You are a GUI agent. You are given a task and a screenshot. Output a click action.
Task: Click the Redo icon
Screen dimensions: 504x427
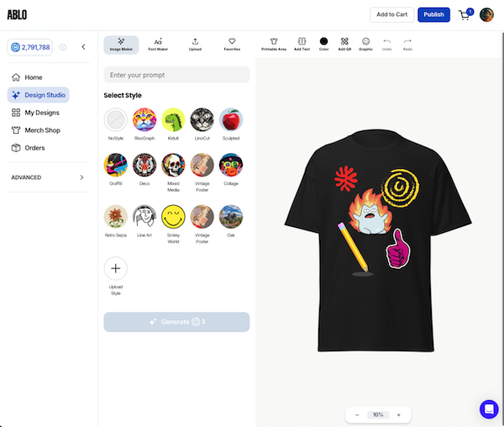[407, 41]
